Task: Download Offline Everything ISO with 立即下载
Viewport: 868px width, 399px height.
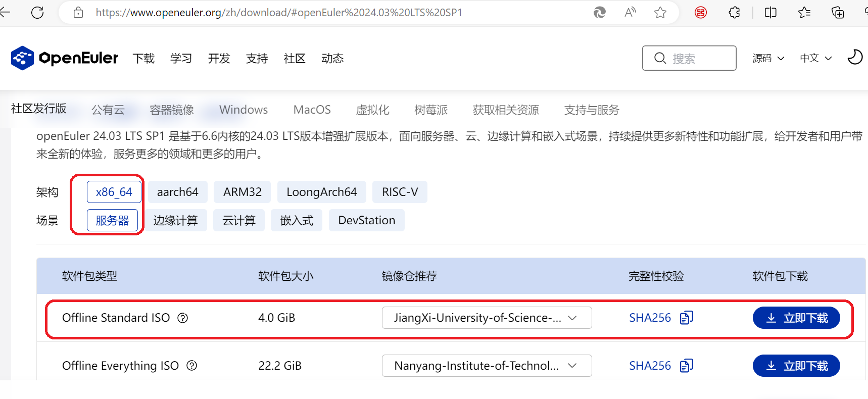Action: pyautogui.click(x=796, y=366)
